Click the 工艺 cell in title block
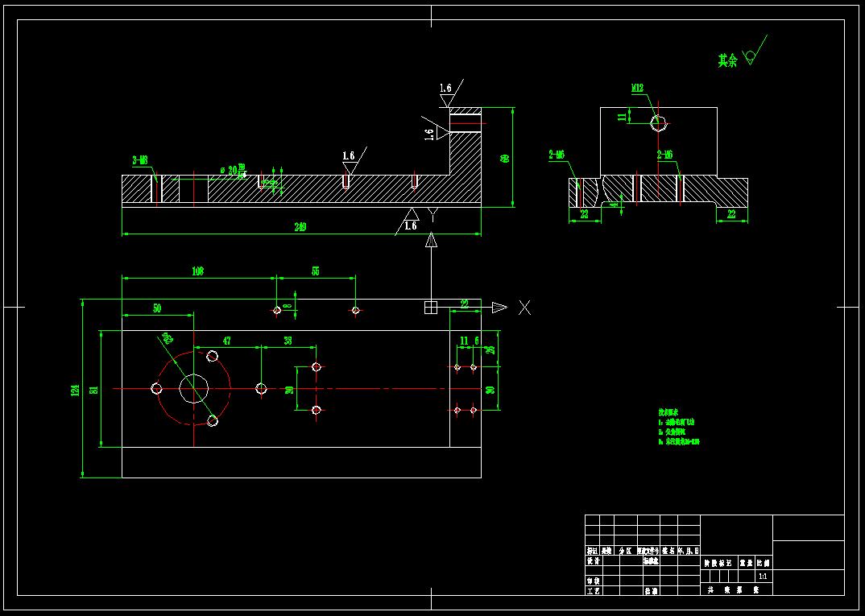Image resolution: width=865 pixels, height=616 pixels. click(x=594, y=590)
